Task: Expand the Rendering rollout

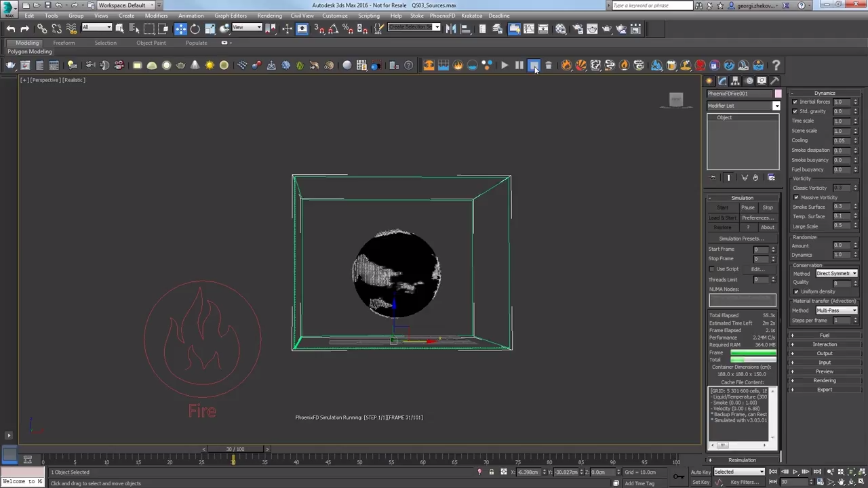Action: [x=825, y=380]
